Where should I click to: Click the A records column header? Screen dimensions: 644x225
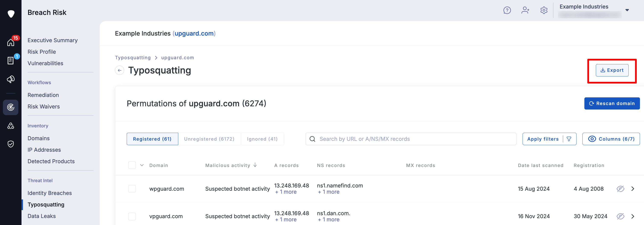tap(286, 165)
